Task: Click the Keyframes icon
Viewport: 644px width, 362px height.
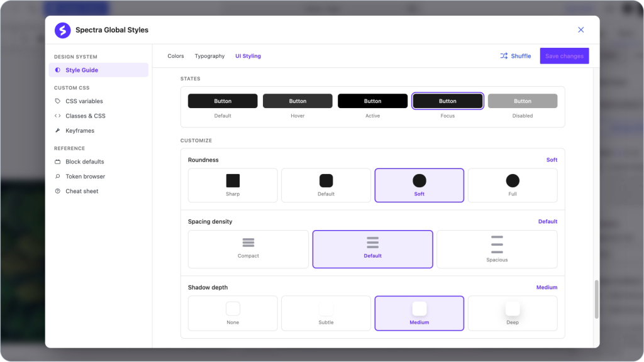Action: tap(57, 131)
